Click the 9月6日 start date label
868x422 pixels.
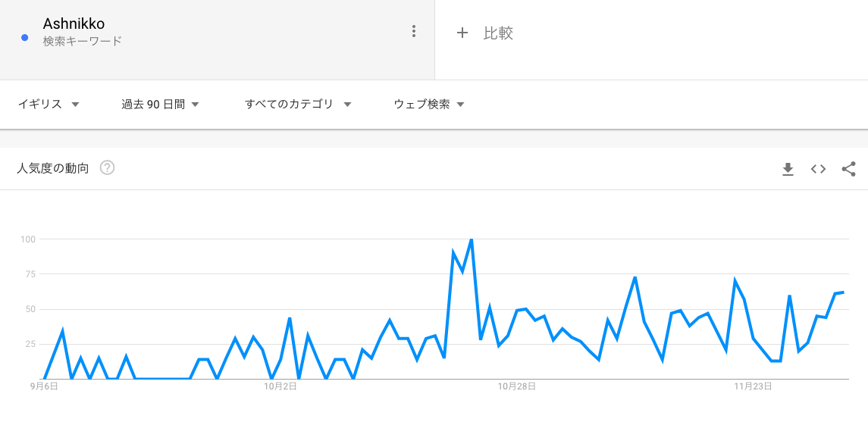[44, 386]
